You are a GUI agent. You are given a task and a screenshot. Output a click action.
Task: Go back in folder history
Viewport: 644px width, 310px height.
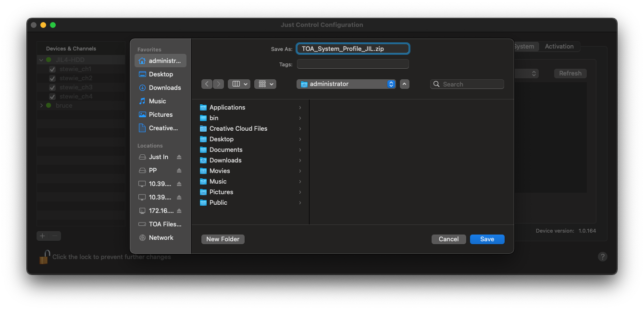click(x=207, y=84)
